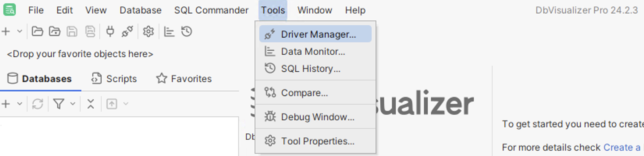Select SQL History... menu entry
The image size is (644, 156).
[x=315, y=69]
